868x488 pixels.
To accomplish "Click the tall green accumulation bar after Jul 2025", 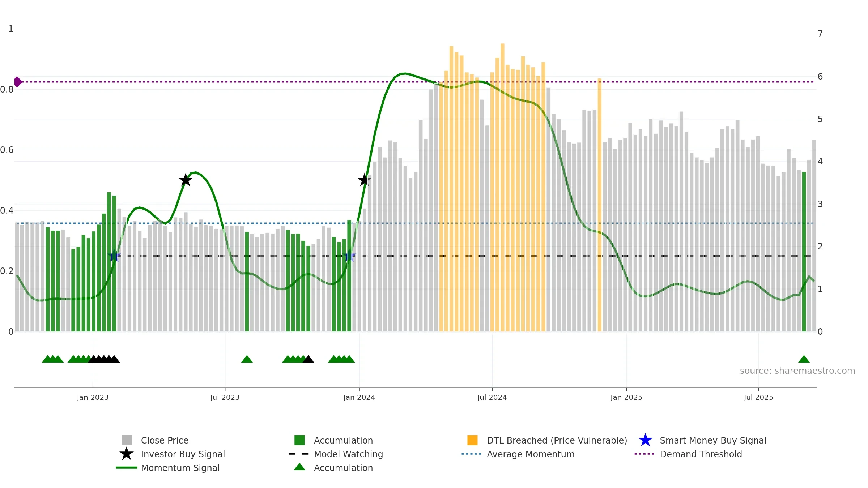I will click(804, 252).
